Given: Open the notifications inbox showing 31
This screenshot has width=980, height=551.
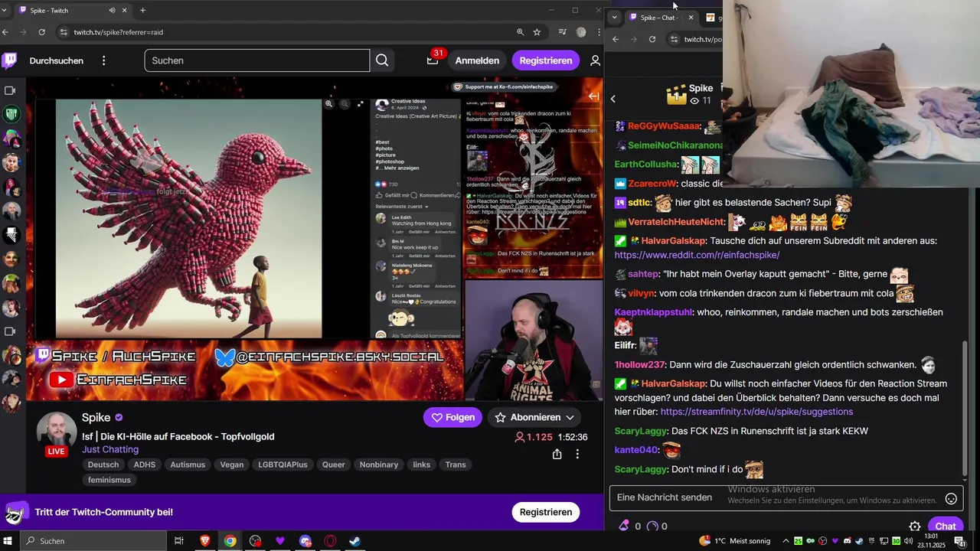Looking at the screenshot, I should point(433,60).
